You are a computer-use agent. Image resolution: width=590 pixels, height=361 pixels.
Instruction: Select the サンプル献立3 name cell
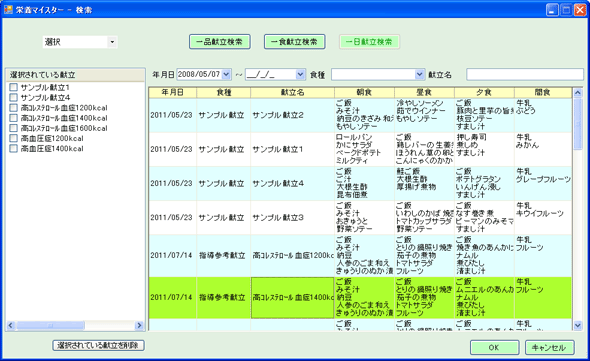pyautogui.click(x=292, y=218)
